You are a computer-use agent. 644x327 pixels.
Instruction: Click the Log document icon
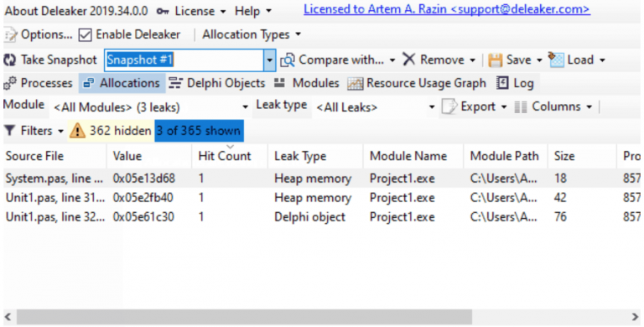502,83
